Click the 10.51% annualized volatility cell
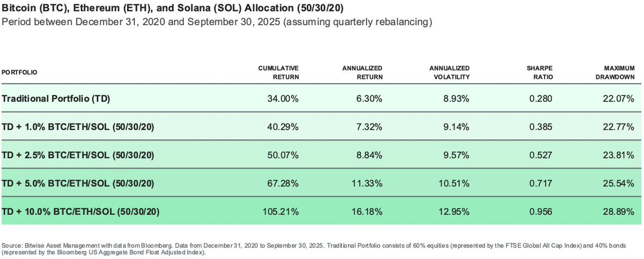The image size is (644, 259). coord(455,183)
